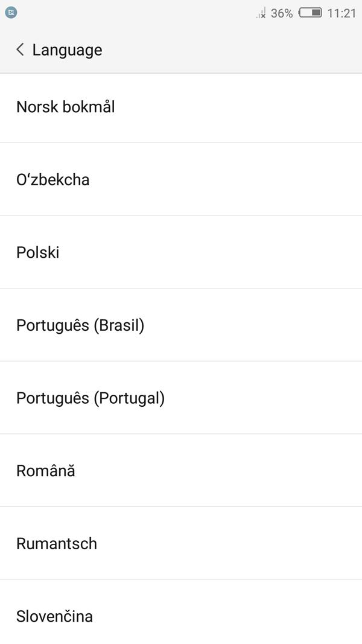This screenshot has height=644, width=362.
Task: Tap the no-signal indicator icon
Action: (x=261, y=13)
